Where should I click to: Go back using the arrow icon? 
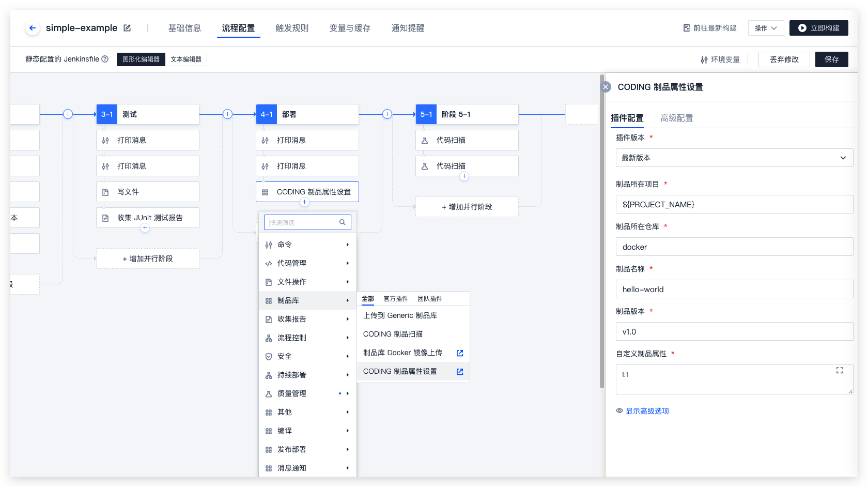33,28
